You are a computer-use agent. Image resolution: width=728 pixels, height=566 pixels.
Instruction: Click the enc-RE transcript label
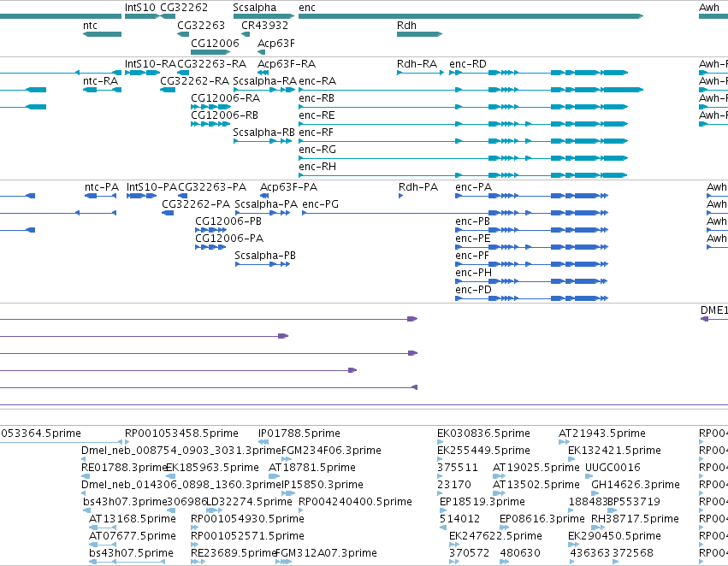317,115
